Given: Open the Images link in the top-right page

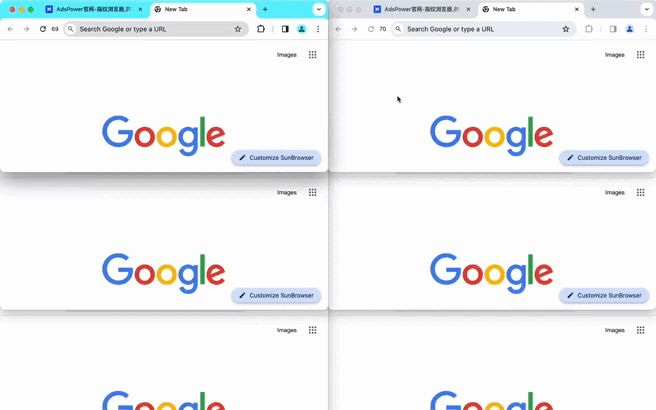Looking at the screenshot, I should click(615, 55).
